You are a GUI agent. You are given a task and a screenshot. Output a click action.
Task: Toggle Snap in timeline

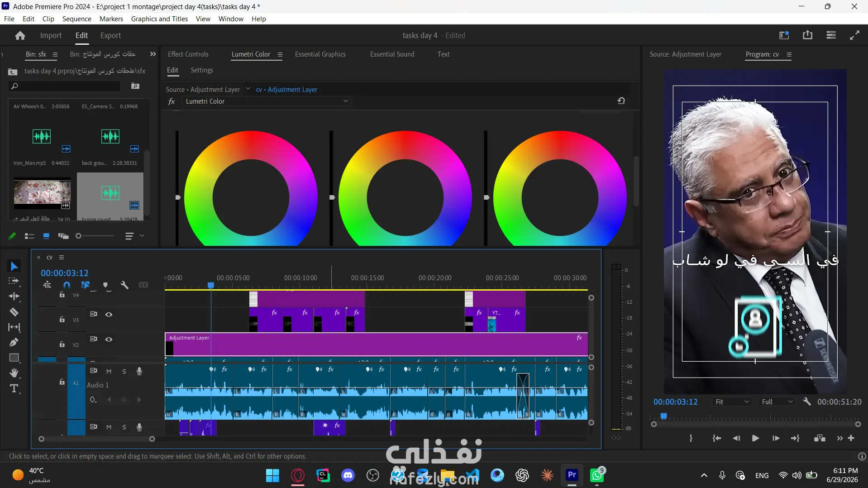pos(67,285)
